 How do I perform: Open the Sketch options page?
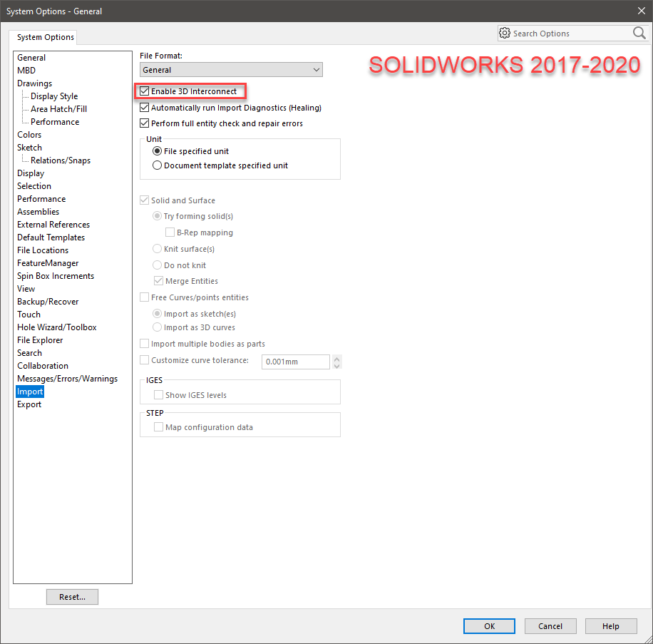coord(29,148)
